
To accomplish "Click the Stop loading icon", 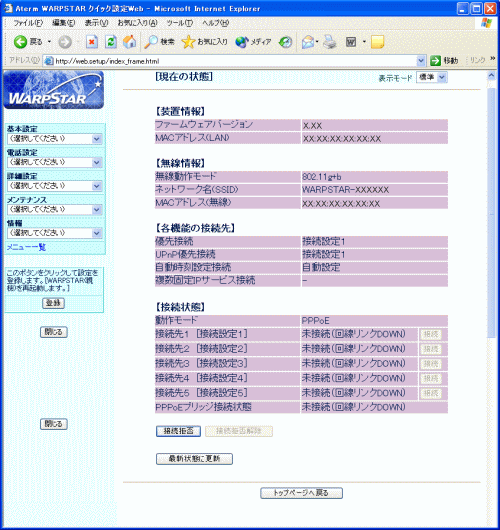I will (92, 42).
